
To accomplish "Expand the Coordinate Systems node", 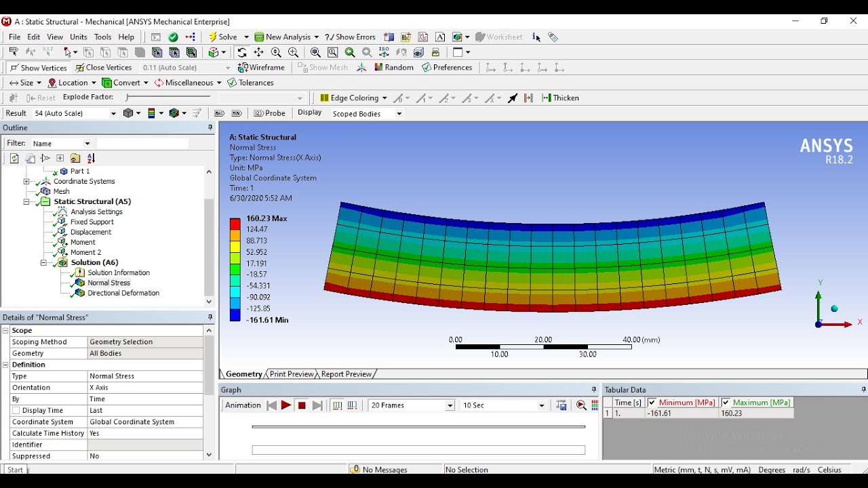I will click(26, 181).
